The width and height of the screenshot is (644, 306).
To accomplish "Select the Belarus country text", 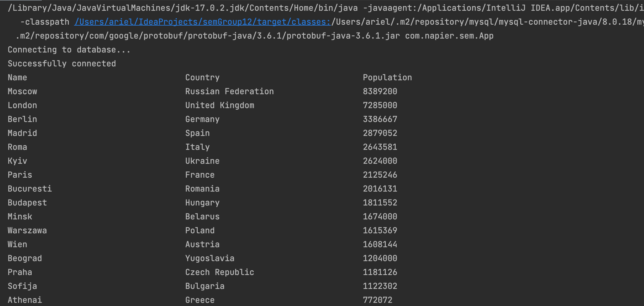I will (x=202, y=217).
